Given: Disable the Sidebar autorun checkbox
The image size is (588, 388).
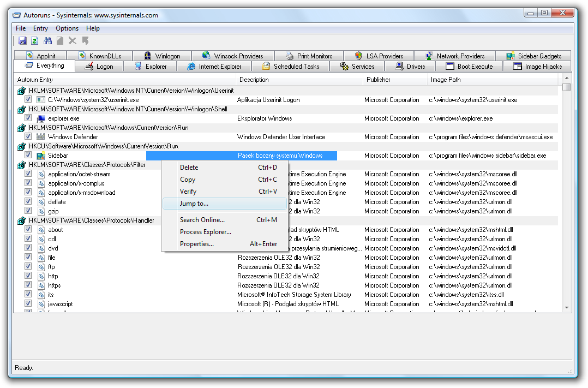Looking at the screenshot, I should point(28,155).
